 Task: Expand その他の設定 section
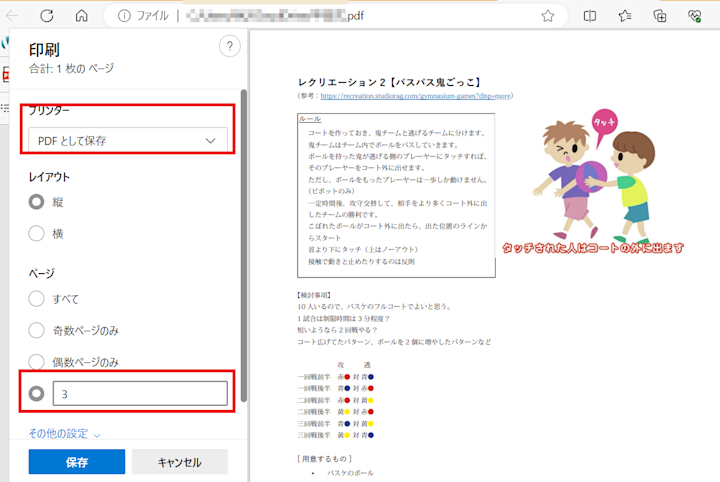pyautogui.click(x=64, y=433)
